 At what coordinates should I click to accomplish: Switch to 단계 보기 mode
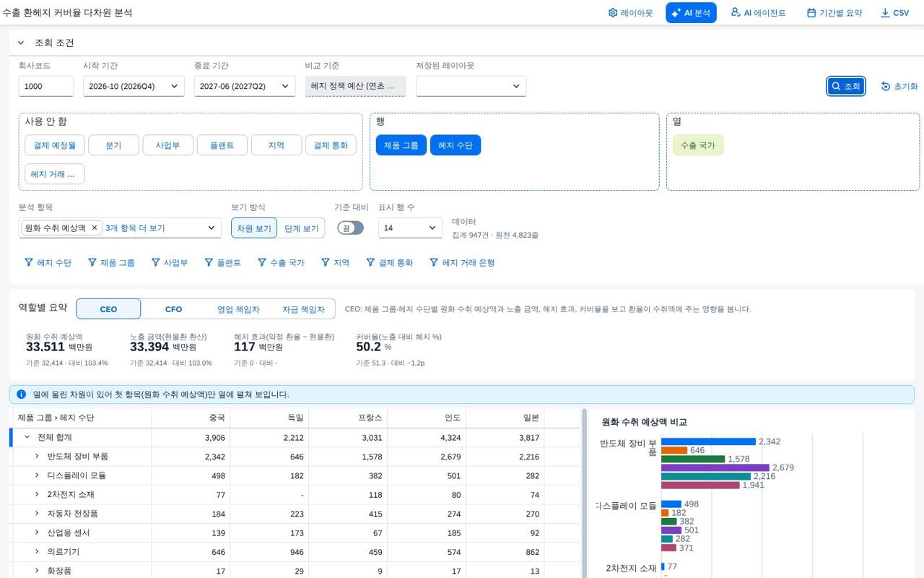click(x=301, y=228)
